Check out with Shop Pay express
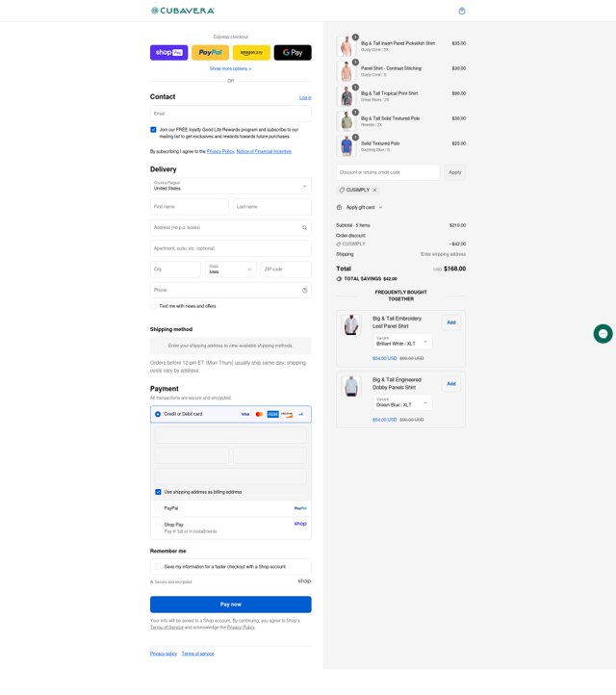 coord(168,52)
